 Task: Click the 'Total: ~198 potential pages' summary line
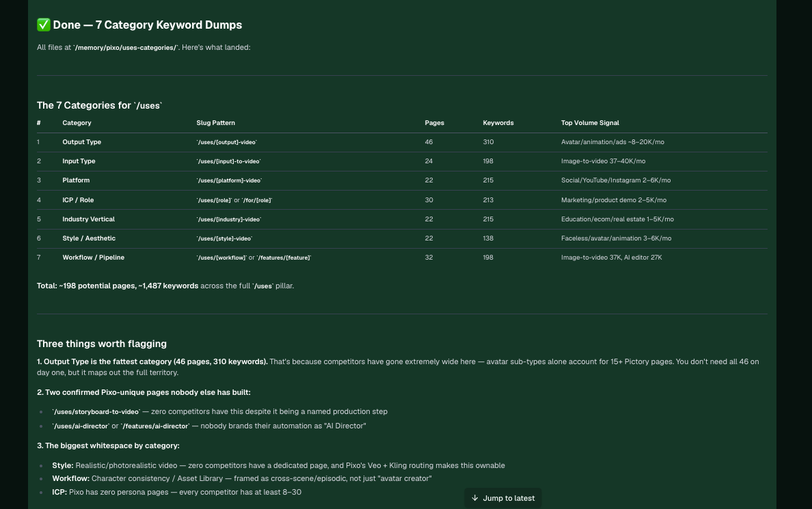[x=165, y=286]
